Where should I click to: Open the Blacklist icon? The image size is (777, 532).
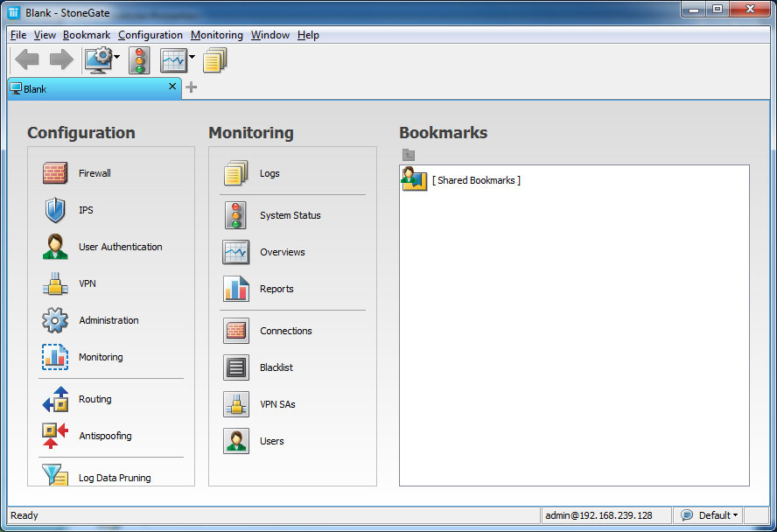[x=236, y=367]
